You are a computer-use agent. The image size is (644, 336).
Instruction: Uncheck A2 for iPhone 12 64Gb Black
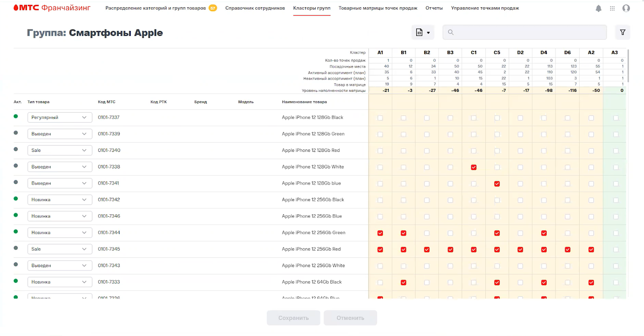[x=591, y=283]
